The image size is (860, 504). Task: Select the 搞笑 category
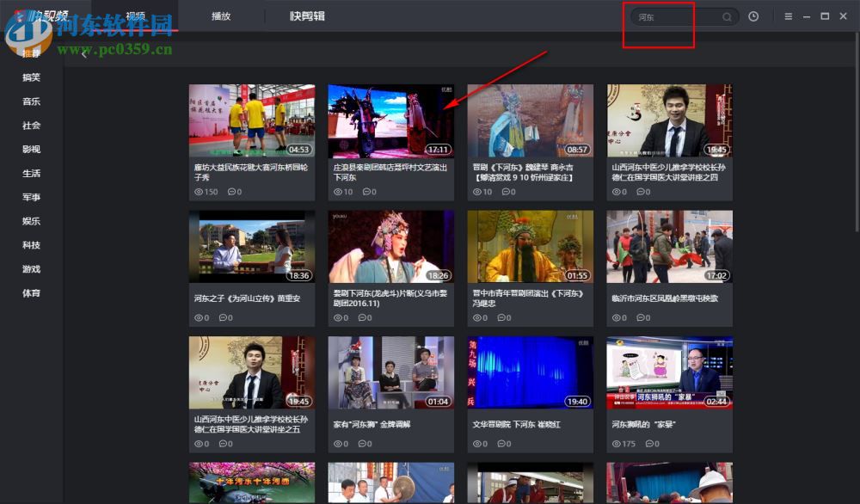click(x=31, y=77)
